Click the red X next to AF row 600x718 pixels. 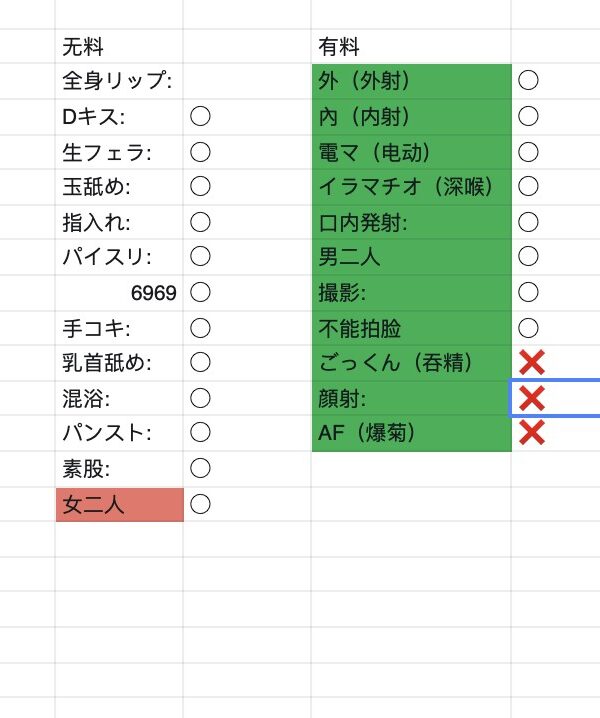[532, 433]
